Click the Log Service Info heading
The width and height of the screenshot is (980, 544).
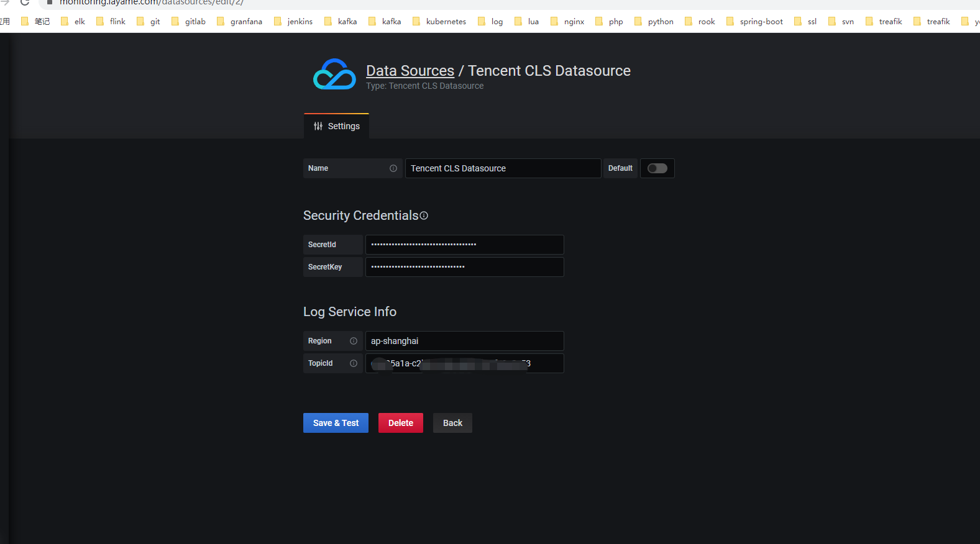point(350,312)
